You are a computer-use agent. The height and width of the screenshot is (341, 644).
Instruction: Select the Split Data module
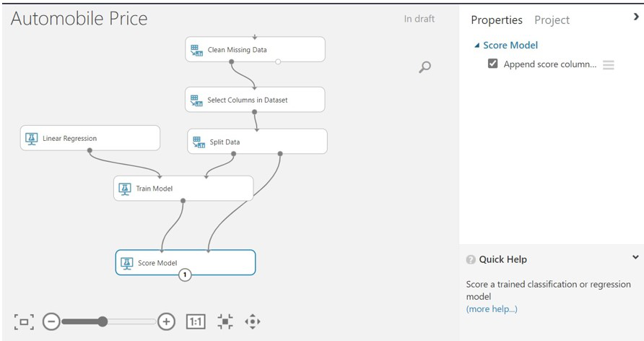(x=257, y=142)
